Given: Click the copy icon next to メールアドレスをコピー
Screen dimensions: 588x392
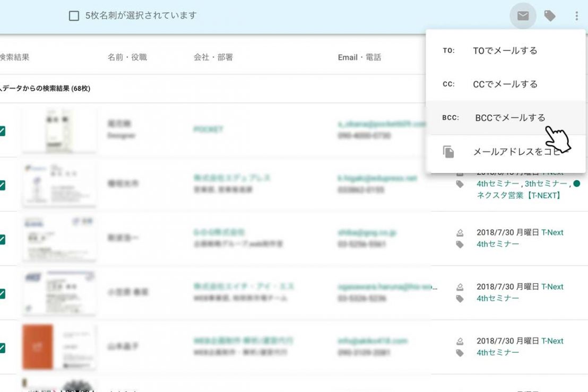Looking at the screenshot, I should [449, 152].
